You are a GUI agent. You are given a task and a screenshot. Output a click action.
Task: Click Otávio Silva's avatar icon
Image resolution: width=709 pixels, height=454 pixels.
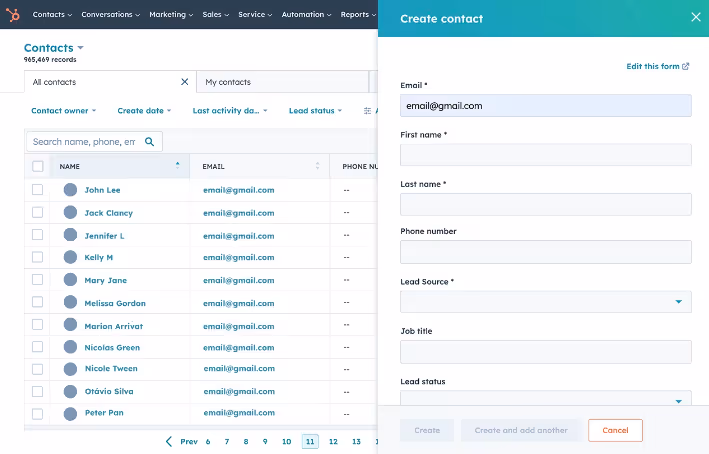pos(70,392)
